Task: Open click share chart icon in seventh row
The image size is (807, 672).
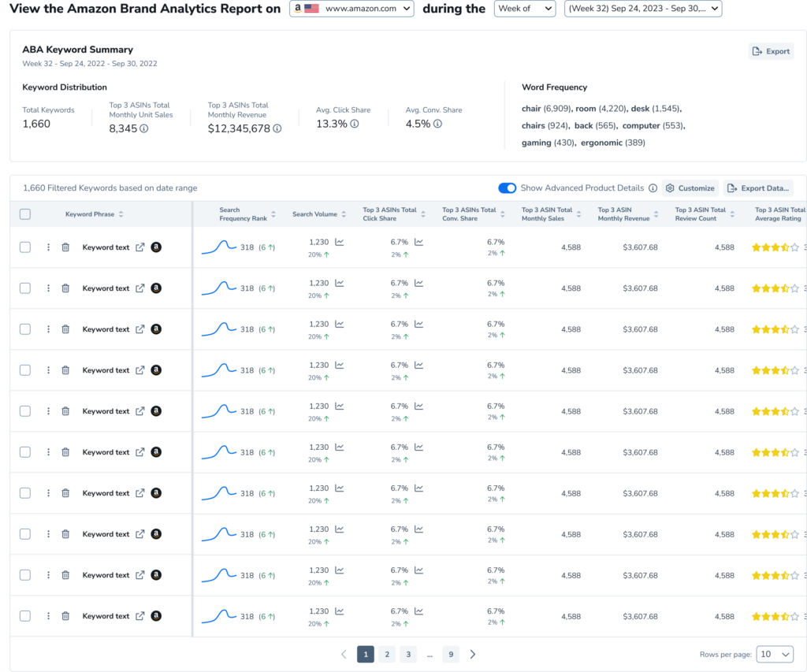Action: point(419,488)
